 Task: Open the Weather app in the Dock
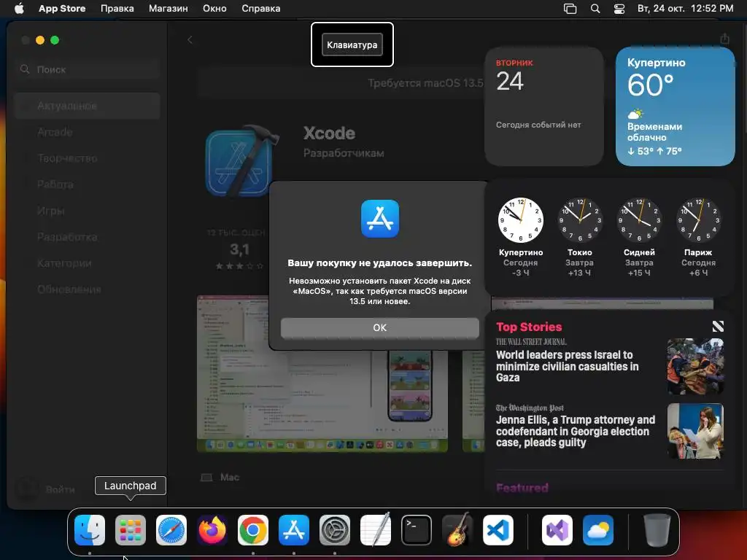click(598, 530)
